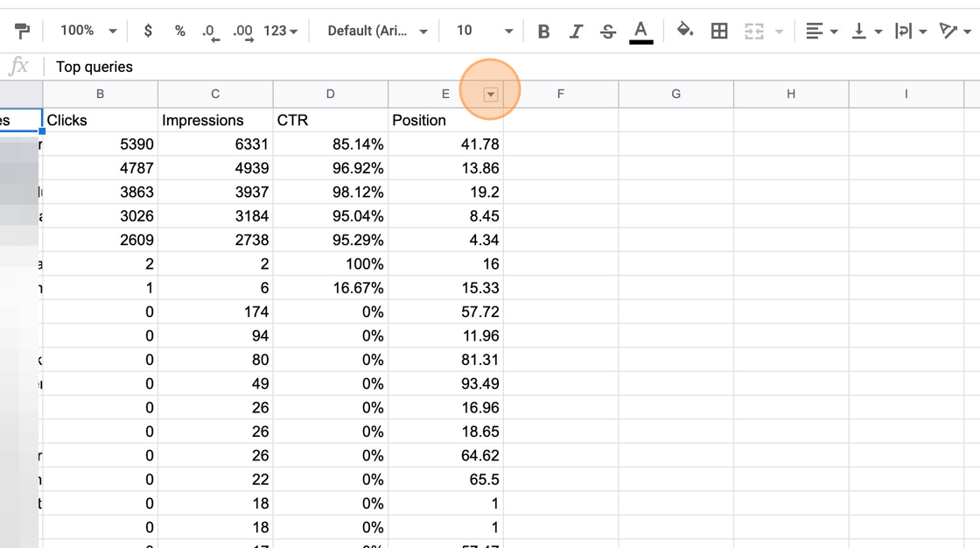The image size is (980, 548).
Task: Select the 174 impressions cell
Action: click(215, 312)
